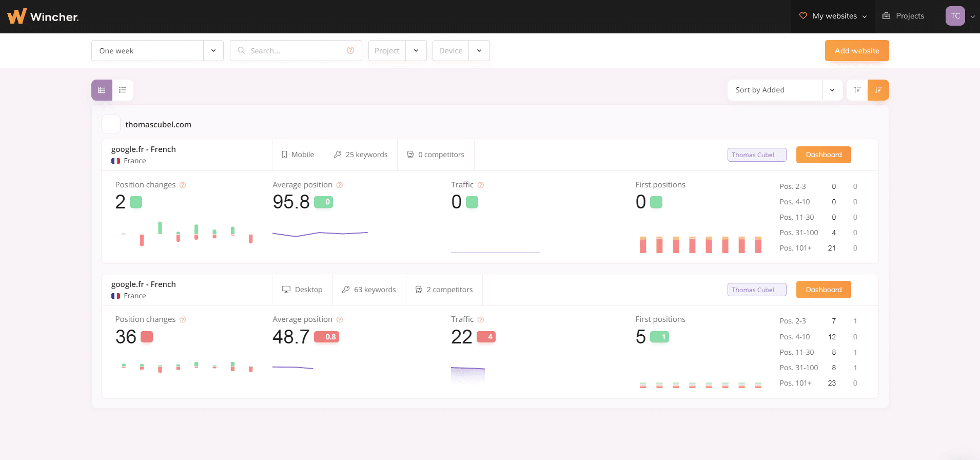This screenshot has width=980, height=460.
Task: Click the 22 traffic value
Action: tap(461, 337)
